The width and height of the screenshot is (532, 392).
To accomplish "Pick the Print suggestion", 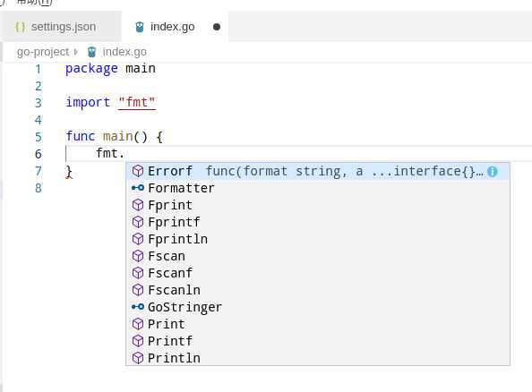I will pyautogui.click(x=318, y=324).
